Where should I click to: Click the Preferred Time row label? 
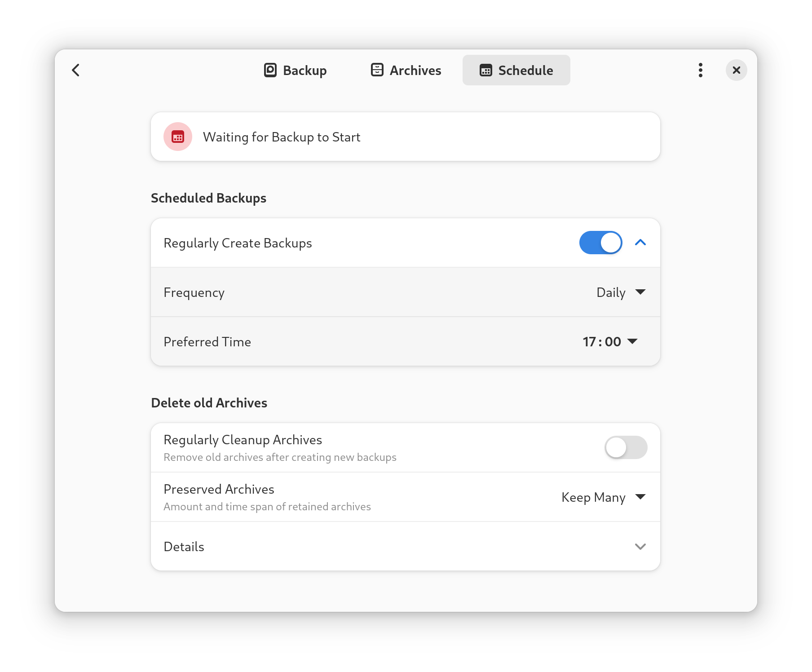(x=207, y=342)
